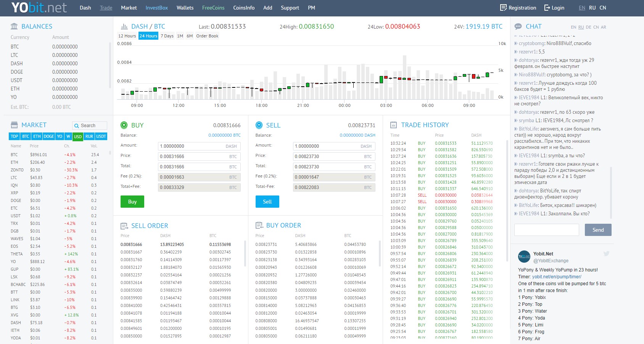Click the Chat bubble icon
This screenshot has height=344, width=644.
(x=518, y=26)
